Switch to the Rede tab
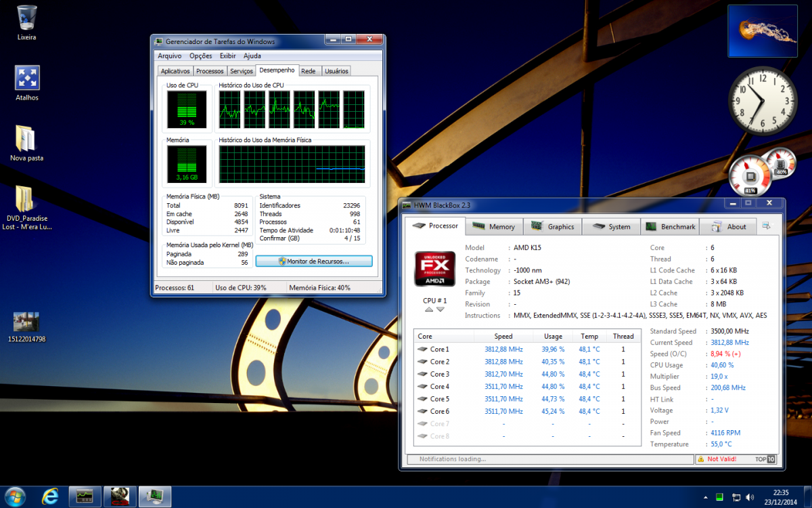 point(309,71)
